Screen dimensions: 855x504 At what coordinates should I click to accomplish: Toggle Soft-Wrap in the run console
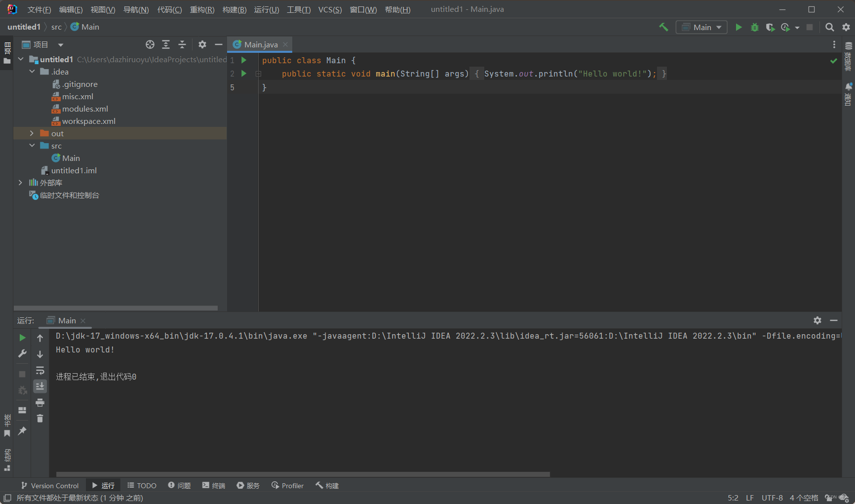40,370
